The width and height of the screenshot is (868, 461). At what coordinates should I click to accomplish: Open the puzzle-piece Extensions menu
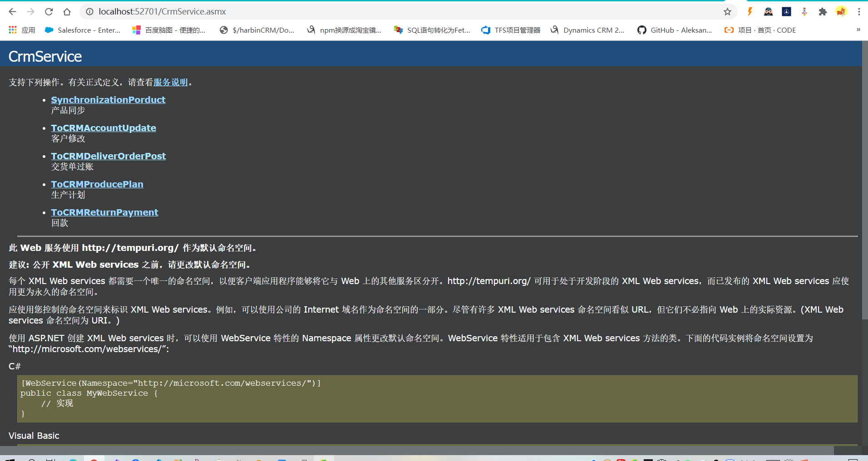(x=823, y=11)
